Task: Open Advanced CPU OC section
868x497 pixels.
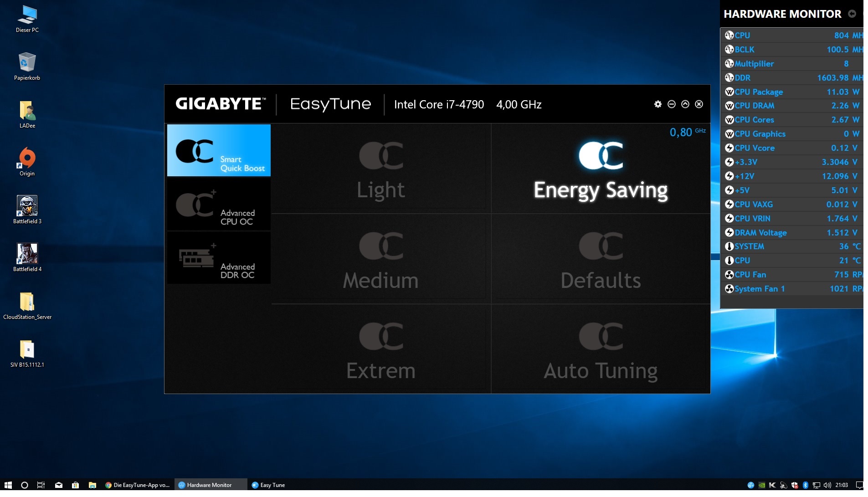Action: tap(219, 204)
